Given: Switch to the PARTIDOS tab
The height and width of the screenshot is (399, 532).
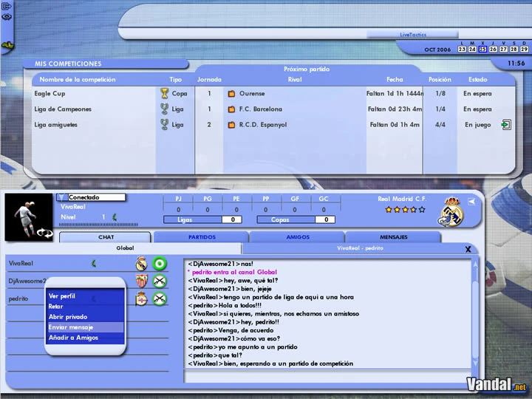Looking at the screenshot, I should [x=202, y=237].
